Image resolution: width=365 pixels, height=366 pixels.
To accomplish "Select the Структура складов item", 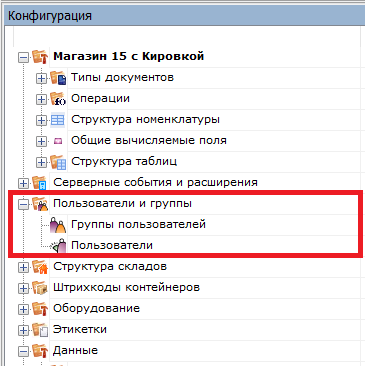I will [x=110, y=266].
